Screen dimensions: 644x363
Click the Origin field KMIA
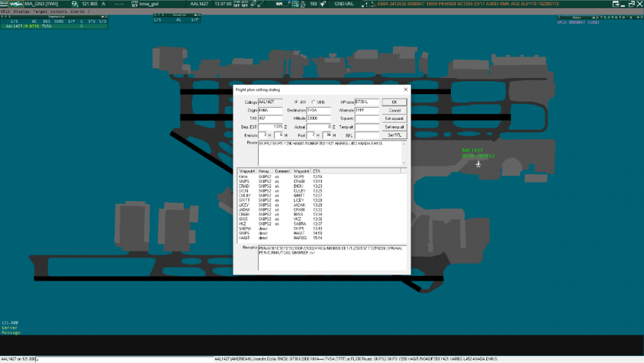click(x=270, y=110)
